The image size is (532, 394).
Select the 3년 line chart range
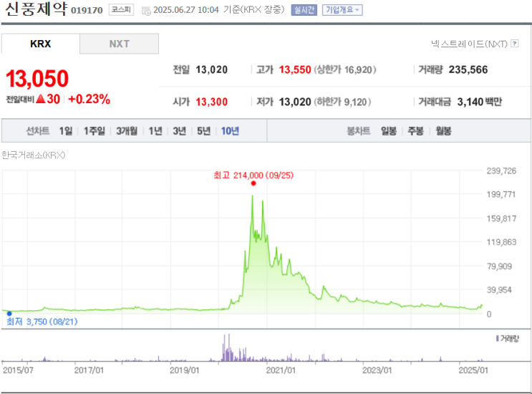pos(180,130)
